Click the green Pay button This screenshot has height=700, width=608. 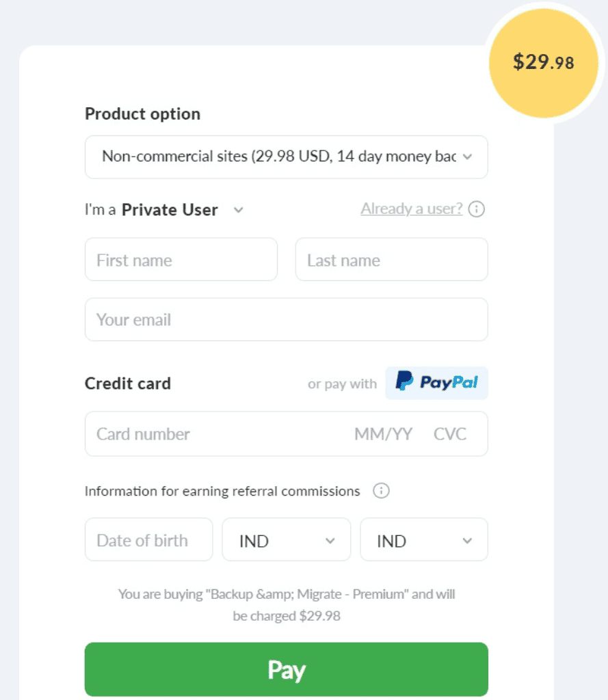pyautogui.click(x=287, y=669)
